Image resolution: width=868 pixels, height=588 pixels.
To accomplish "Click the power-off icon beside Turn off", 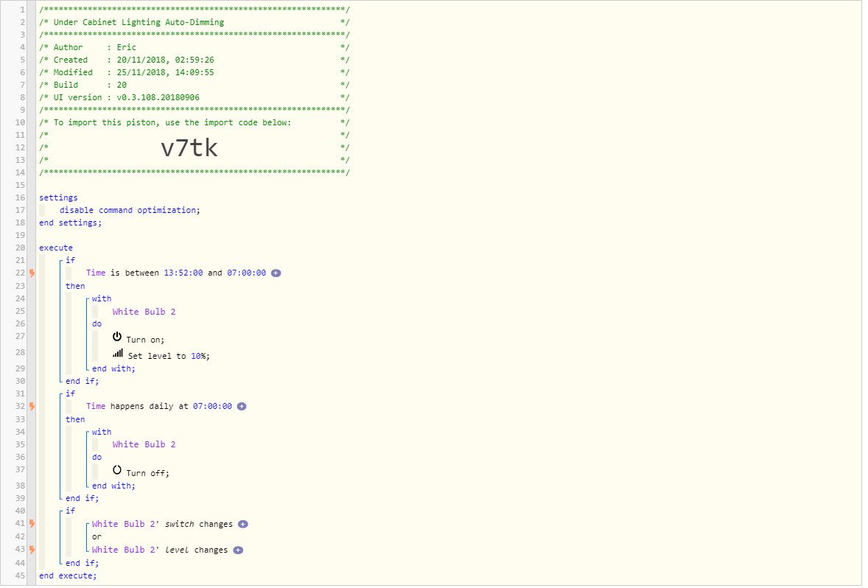I will [117, 470].
